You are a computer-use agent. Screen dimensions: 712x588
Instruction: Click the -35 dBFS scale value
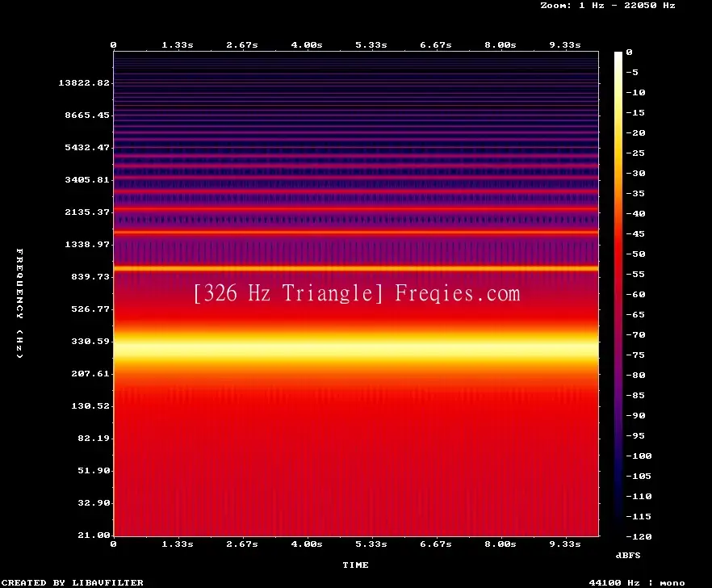[x=636, y=193]
